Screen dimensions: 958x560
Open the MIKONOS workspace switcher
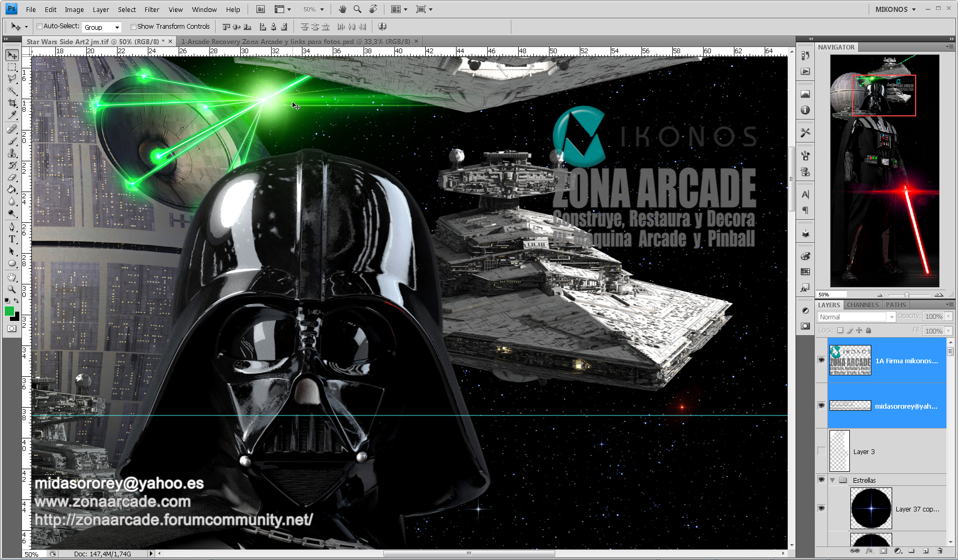point(895,9)
